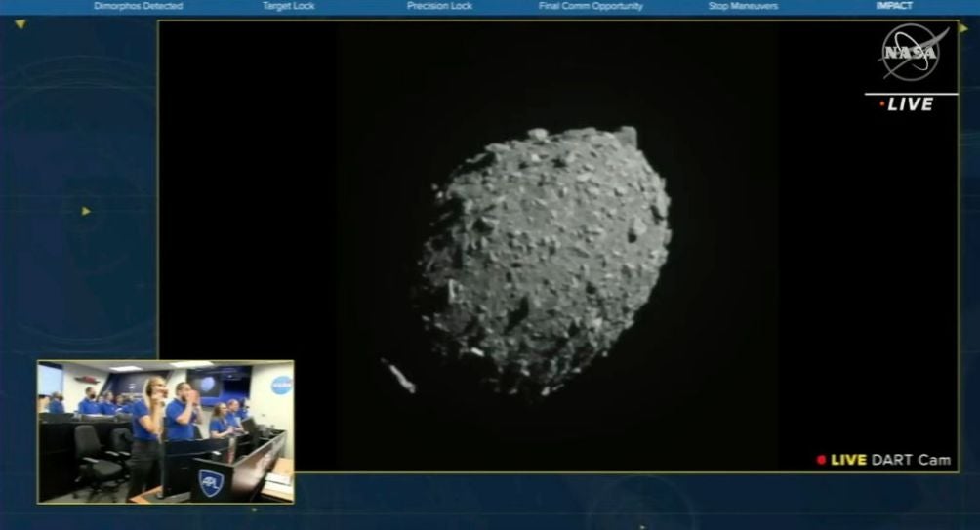Click the wall monitor in control room video
The width and height of the screenshot is (980, 530).
coord(208,382)
